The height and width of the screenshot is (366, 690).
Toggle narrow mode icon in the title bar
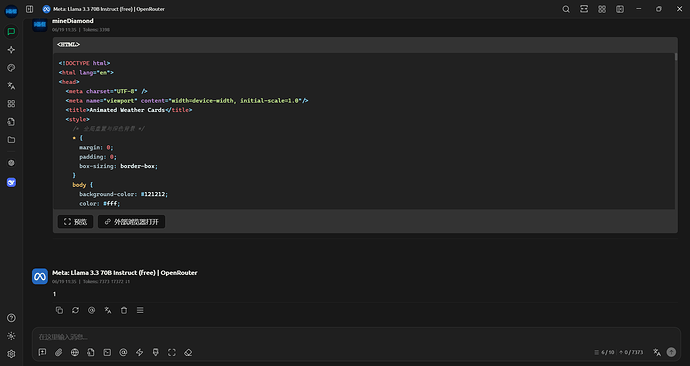(584, 9)
